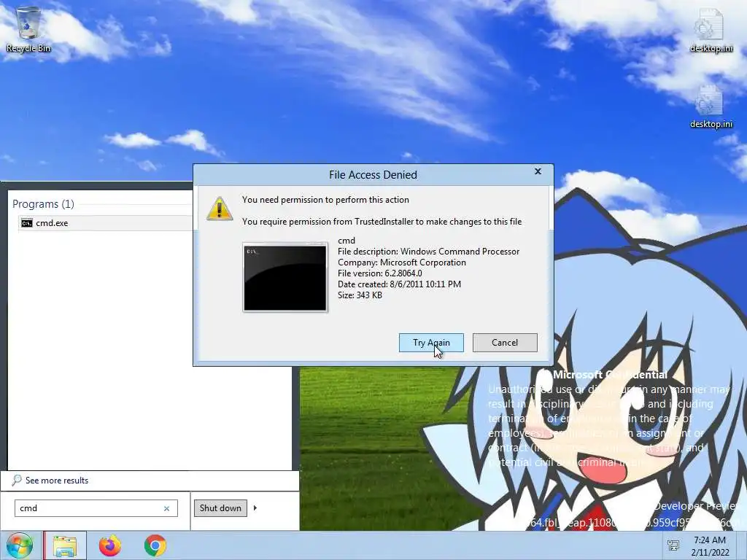
Task: Expand the Shut down options arrow
Action: click(x=255, y=508)
